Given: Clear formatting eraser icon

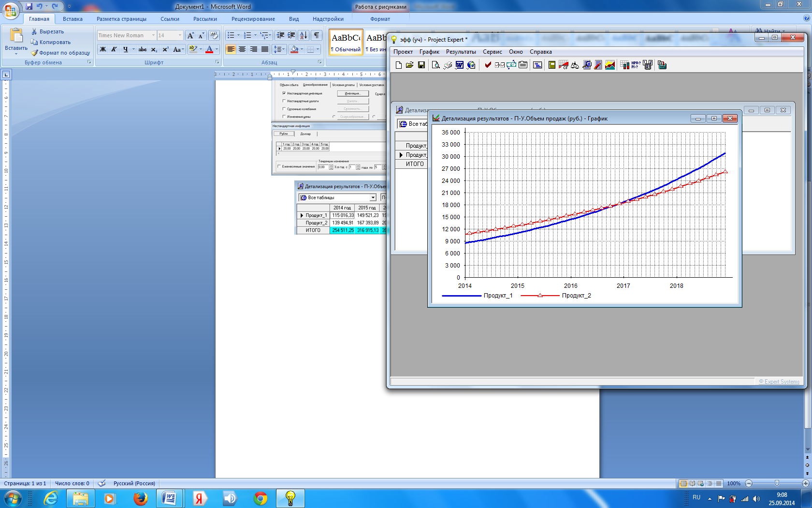Looking at the screenshot, I should coord(214,35).
